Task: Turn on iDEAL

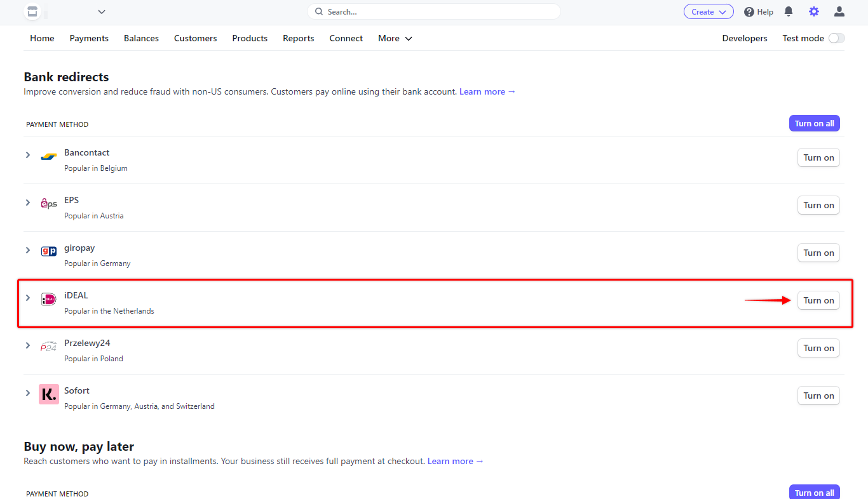Action: click(818, 300)
